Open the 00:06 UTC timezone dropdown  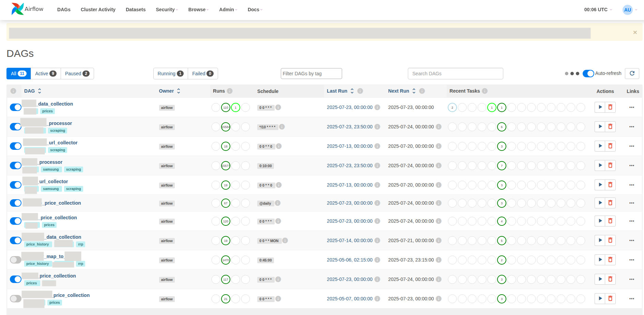(x=598, y=10)
